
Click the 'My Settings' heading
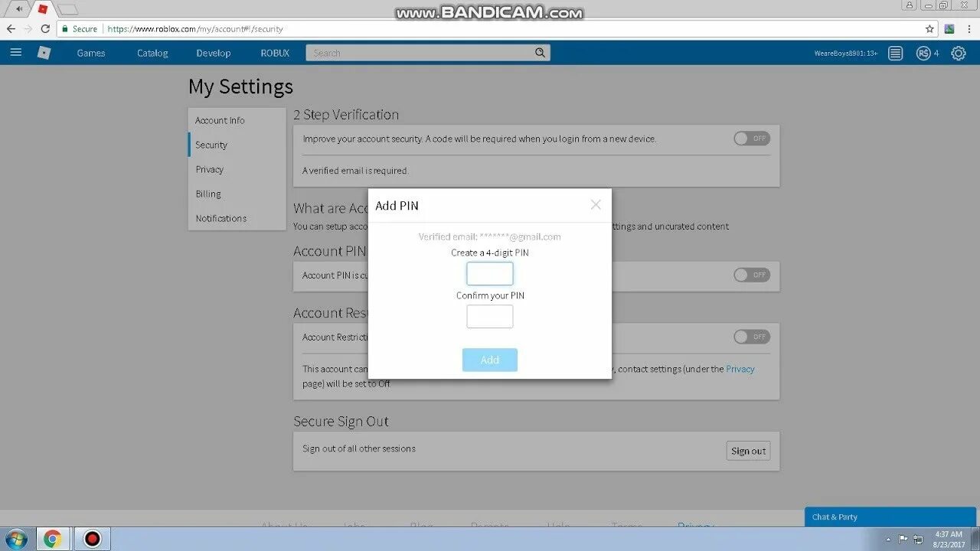coord(240,86)
